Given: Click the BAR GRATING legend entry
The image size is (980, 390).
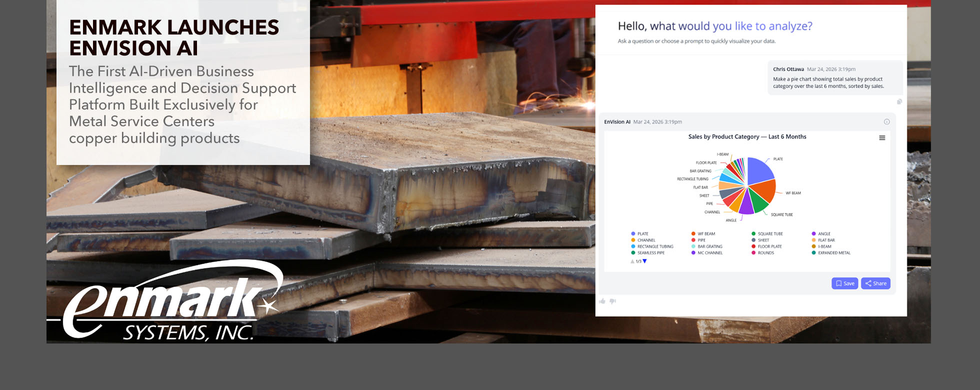Looking at the screenshot, I should coord(707,246).
